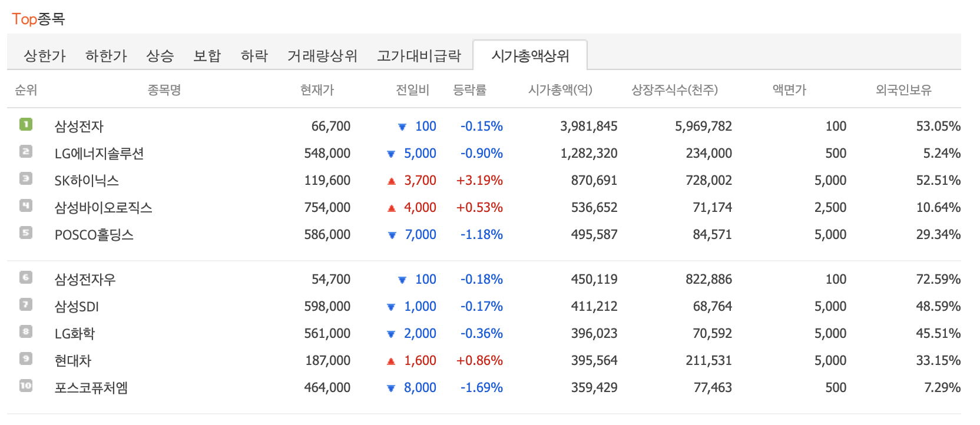Screen dimensions: 980x425
Task: Click 삼성바이오로직스 red up arrow
Action: click(x=391, y=208)
